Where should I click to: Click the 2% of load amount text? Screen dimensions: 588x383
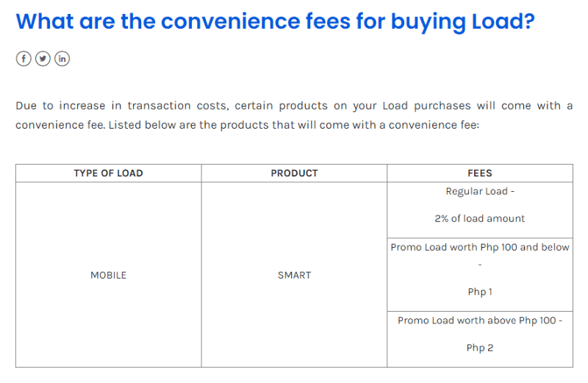click(x=480, y=218)
